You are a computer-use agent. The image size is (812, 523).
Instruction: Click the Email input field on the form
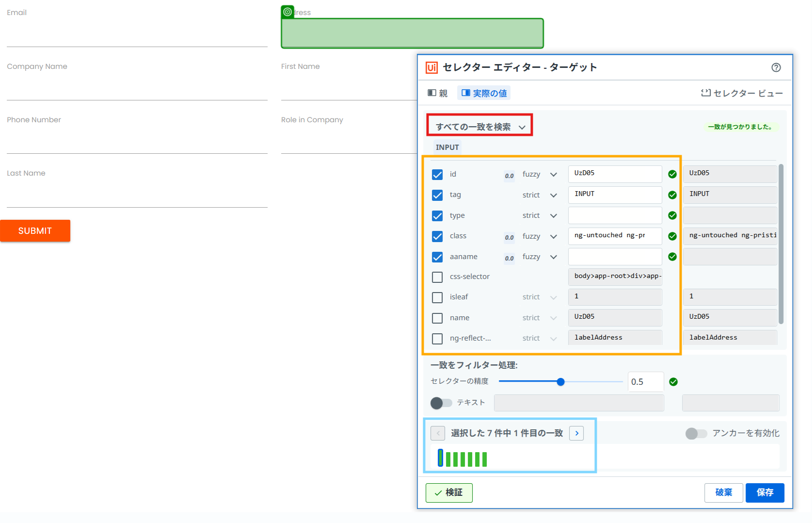tap(137, 33)
